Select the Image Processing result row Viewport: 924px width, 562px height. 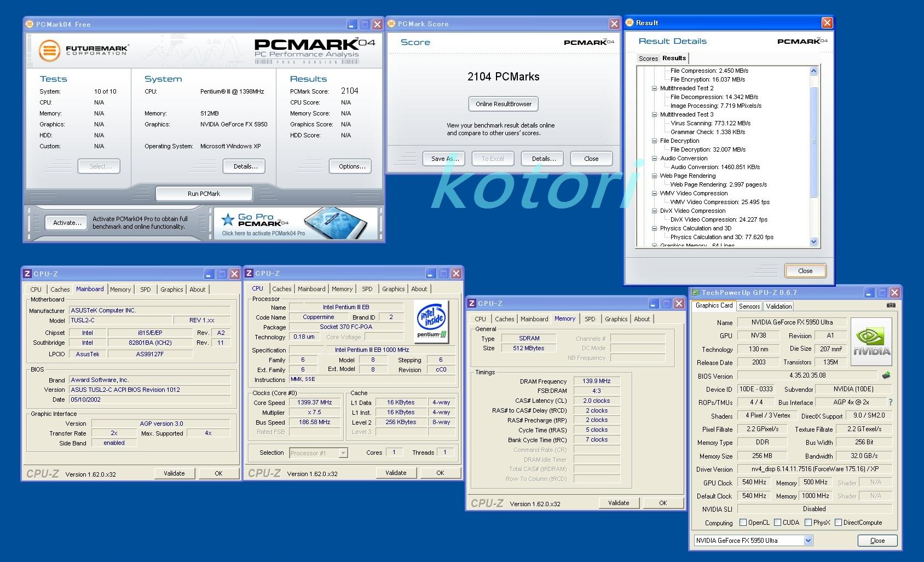point(716,106)
